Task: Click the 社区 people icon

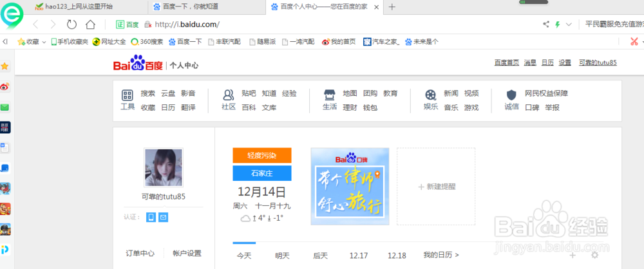Action: tap(229, 95)
